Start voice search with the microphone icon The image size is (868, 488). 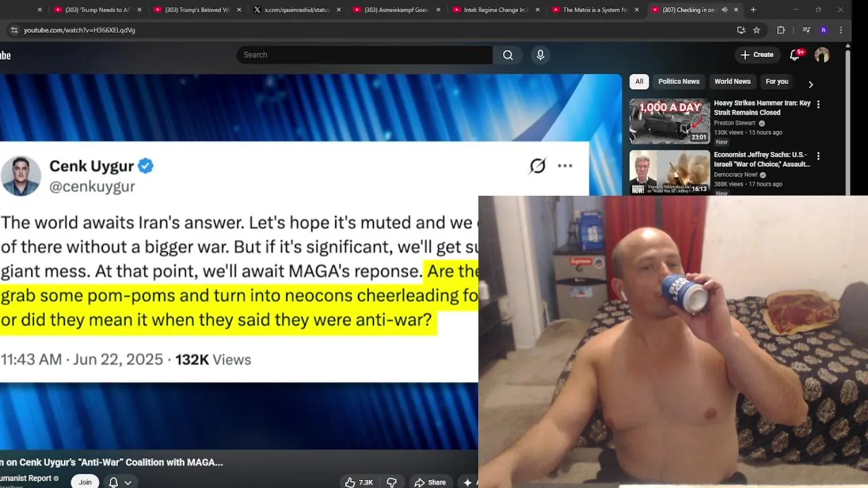click(x=540, y=55)
